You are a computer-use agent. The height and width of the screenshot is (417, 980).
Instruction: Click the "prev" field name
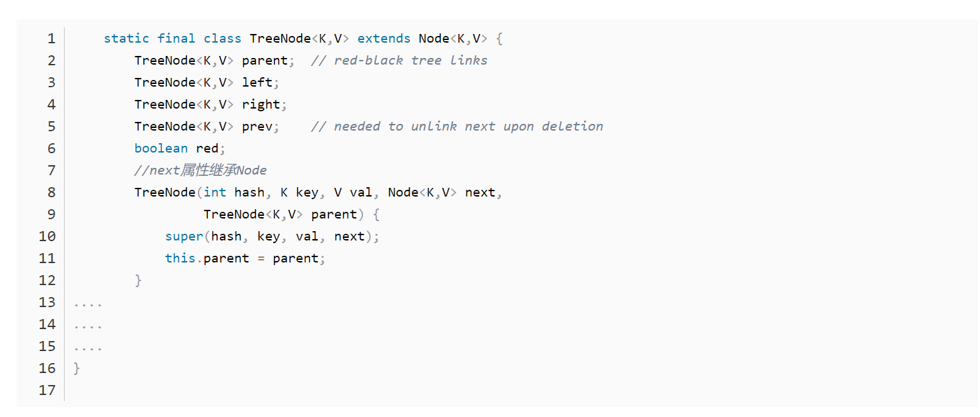(257, 127)
